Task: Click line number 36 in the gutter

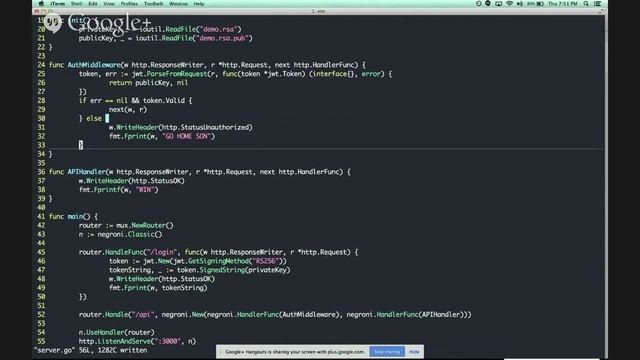Action: [x=41, y=172]
